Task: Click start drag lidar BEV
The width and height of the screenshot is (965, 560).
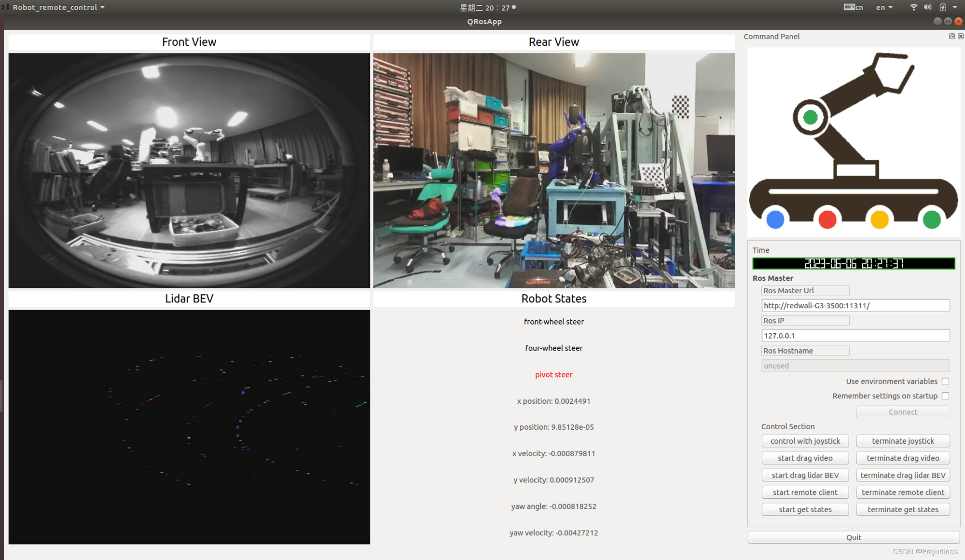Action: point(805,475)
